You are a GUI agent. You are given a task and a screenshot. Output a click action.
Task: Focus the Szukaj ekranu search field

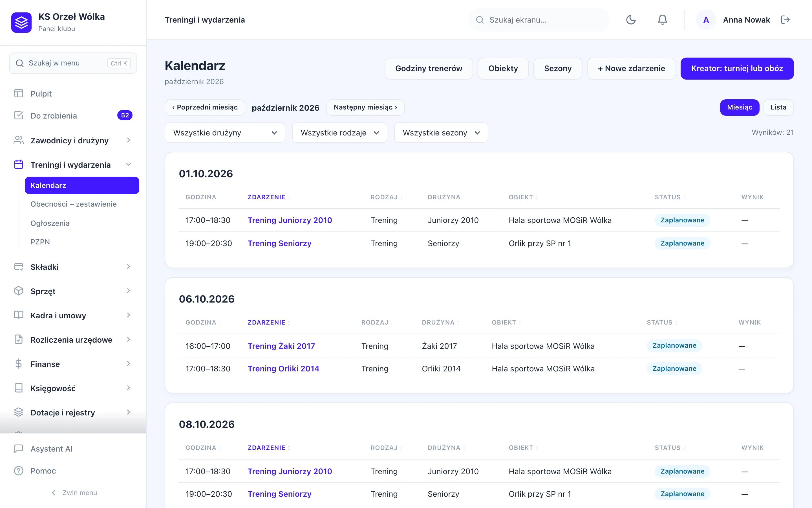point(539,20)
